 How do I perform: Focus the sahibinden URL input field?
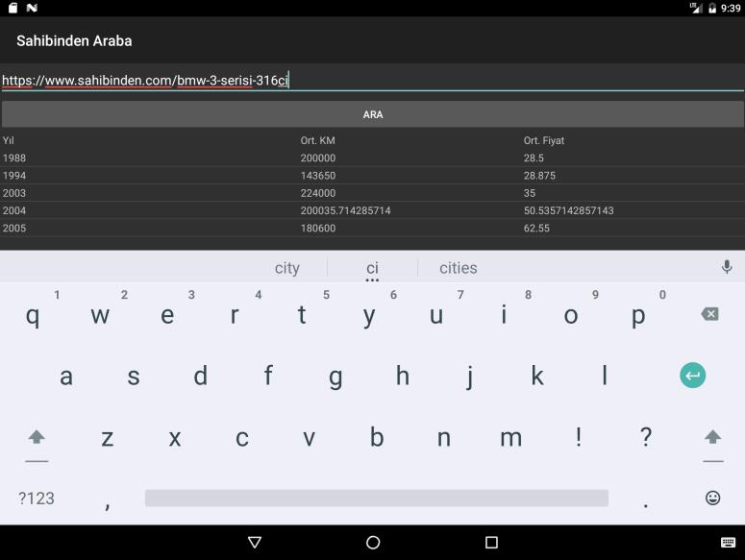coord(373,80)
